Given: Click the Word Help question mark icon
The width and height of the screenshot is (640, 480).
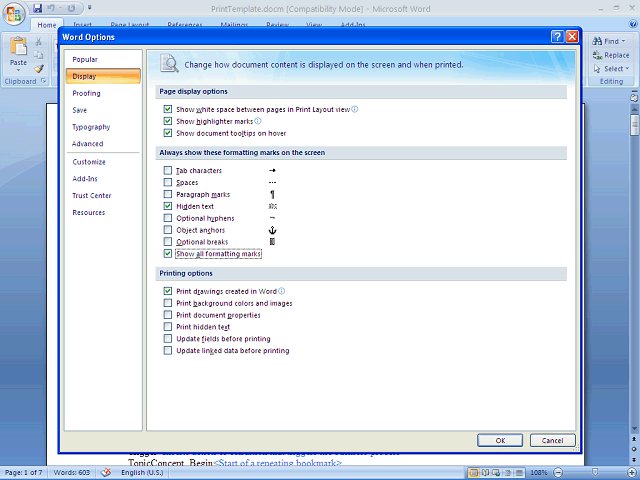Looking at the screenshot, I should pyautogui.click(x=633, y=24).
